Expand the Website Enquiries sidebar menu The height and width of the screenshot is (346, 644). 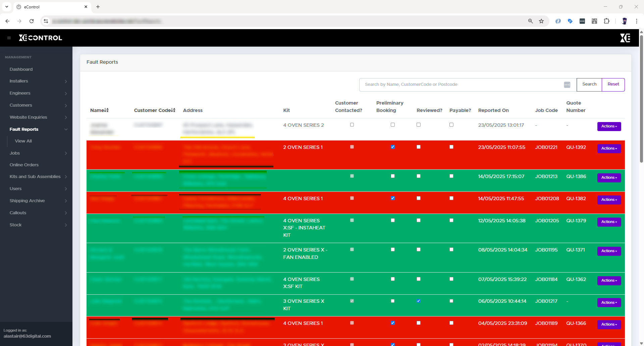click(36, 117)
